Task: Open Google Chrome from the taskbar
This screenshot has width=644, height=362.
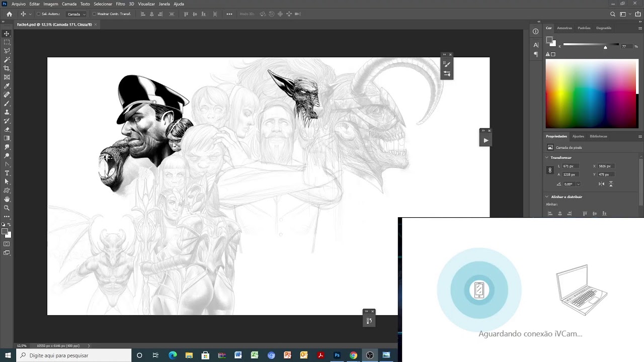Action: pos(353,355)
